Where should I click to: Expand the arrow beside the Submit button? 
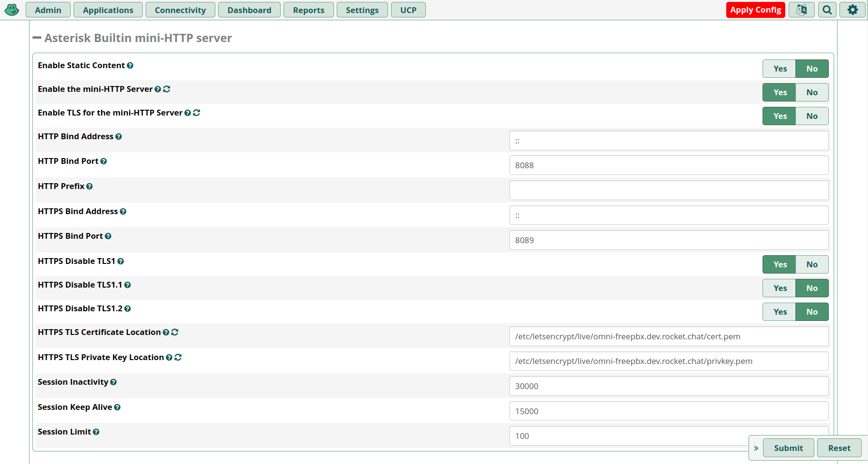tap(756, 448)
